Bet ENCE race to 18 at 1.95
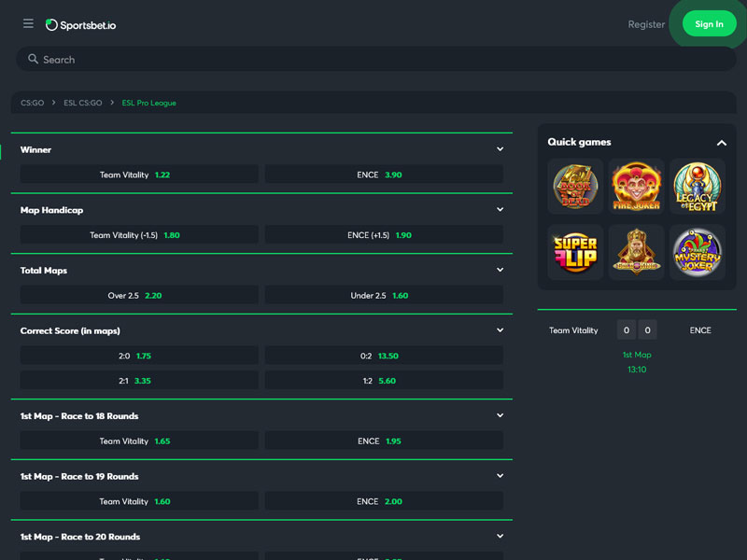 click(x=384, y=441)
